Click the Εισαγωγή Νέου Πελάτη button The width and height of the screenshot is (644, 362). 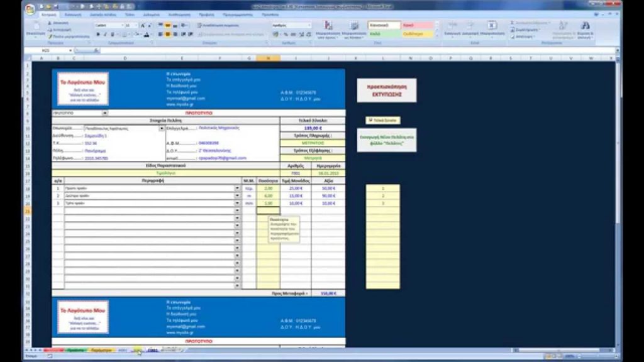(x=386, y=140)
